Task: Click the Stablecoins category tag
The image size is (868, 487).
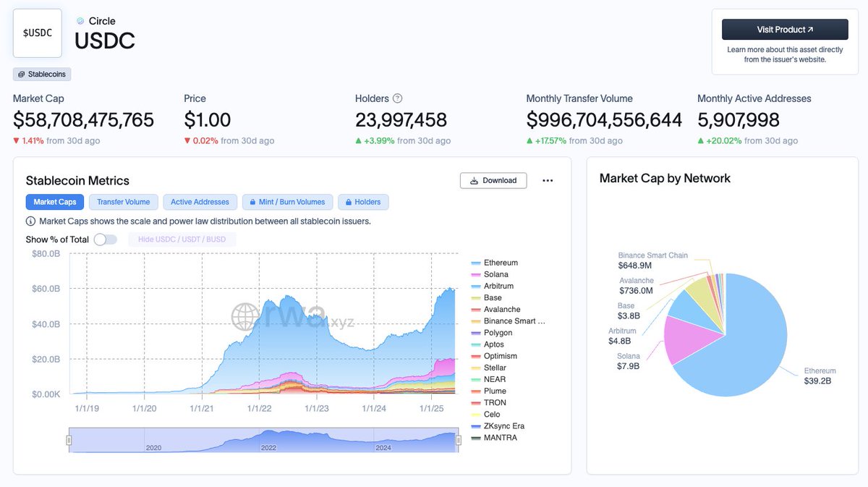Action: (x=42, y=75)
